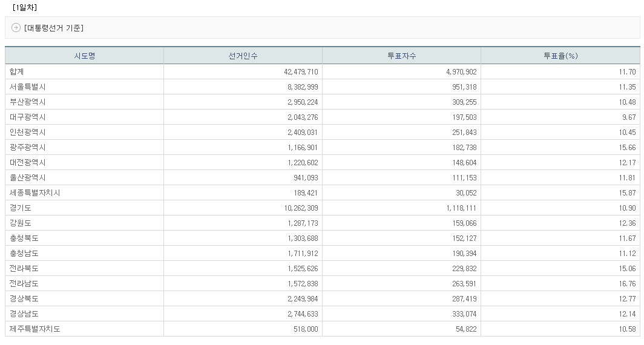The height and width of the screenshot is (345, 644).
Task: Select the 선거인수 column header
Action: 243,56
